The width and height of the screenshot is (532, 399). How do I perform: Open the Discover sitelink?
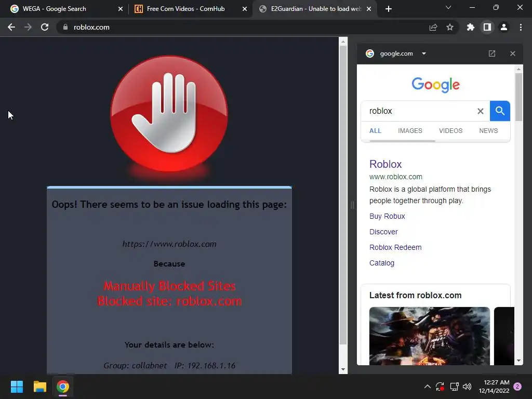tap(383, 232)
